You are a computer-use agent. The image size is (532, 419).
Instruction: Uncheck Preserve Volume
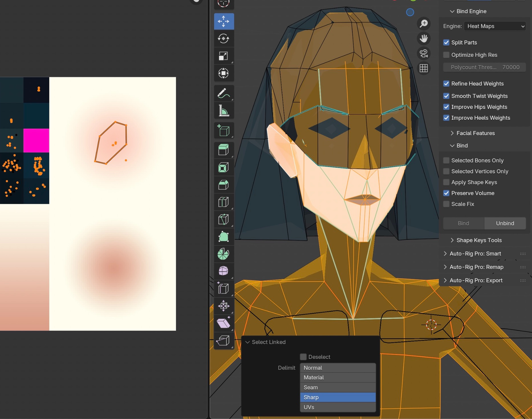(446, 193)
